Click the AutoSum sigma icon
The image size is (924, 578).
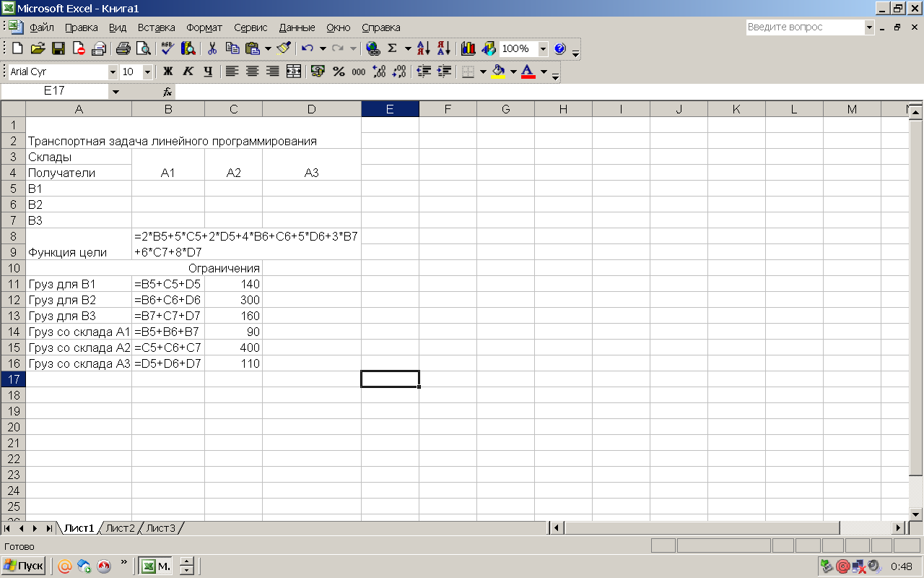[x=392, y=48]
